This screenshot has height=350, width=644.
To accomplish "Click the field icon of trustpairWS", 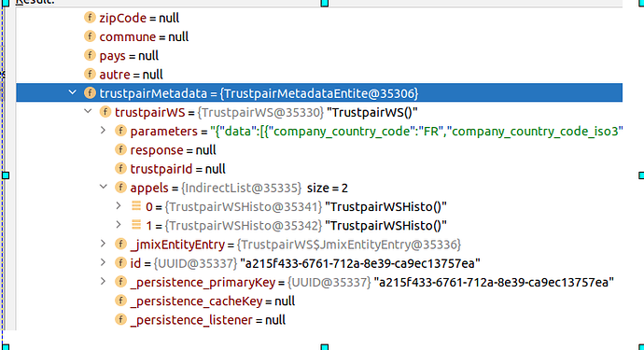I will pos(105,112).
